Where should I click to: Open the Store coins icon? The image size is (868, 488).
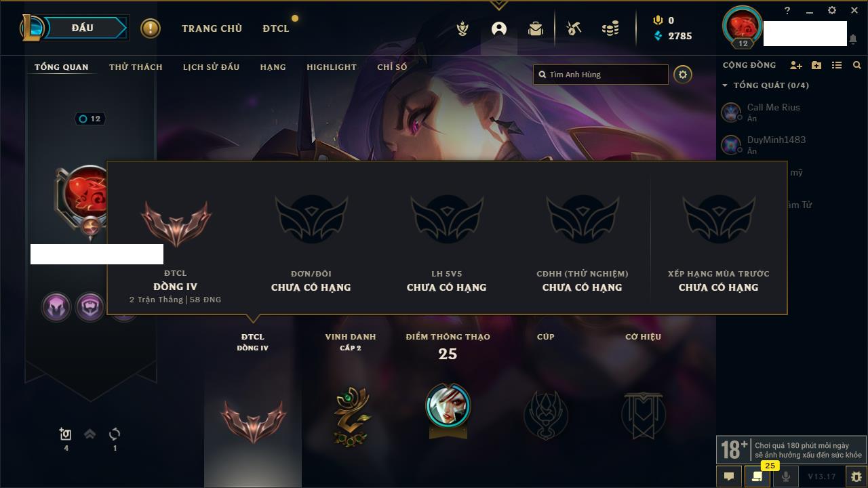tap(610, 28)
